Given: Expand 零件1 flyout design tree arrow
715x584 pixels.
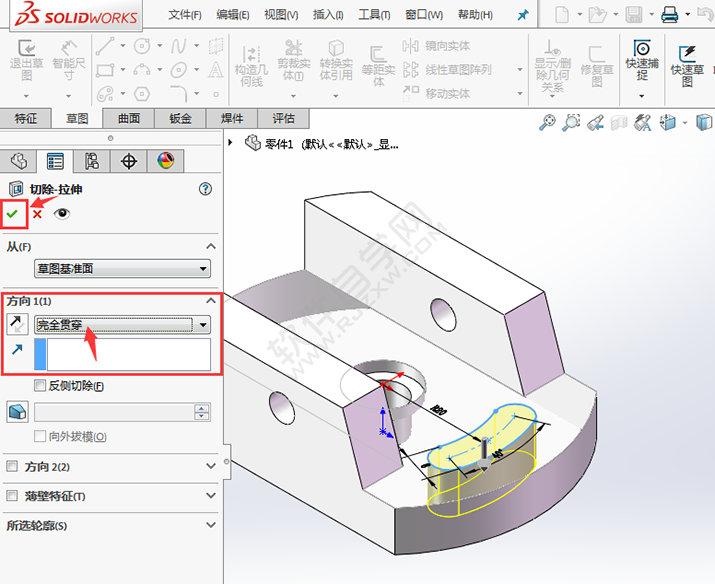Looking at the screenshot, I should tap(230, 143).
